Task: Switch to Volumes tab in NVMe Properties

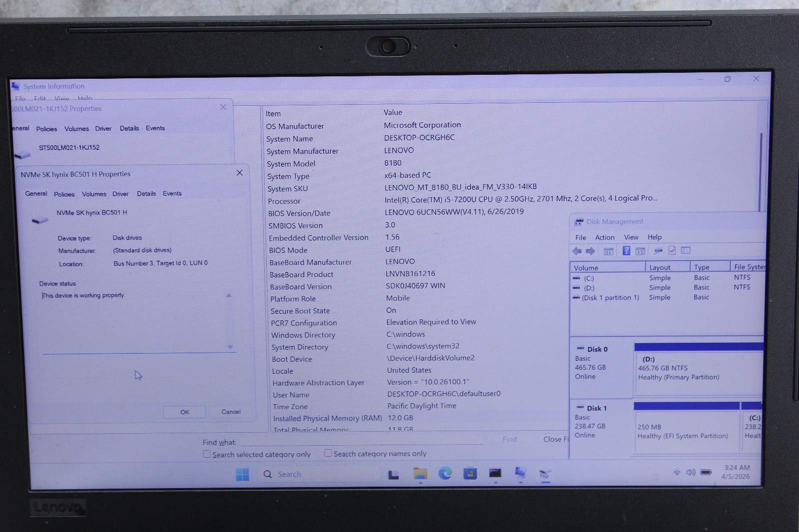Action: pyautogui.click(x=94, y=194)
